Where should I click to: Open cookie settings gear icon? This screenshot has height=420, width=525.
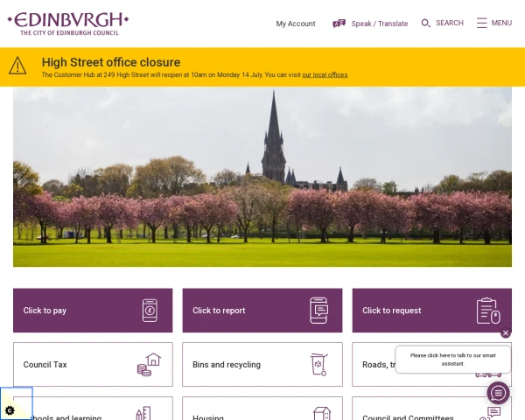coord(10,410)
